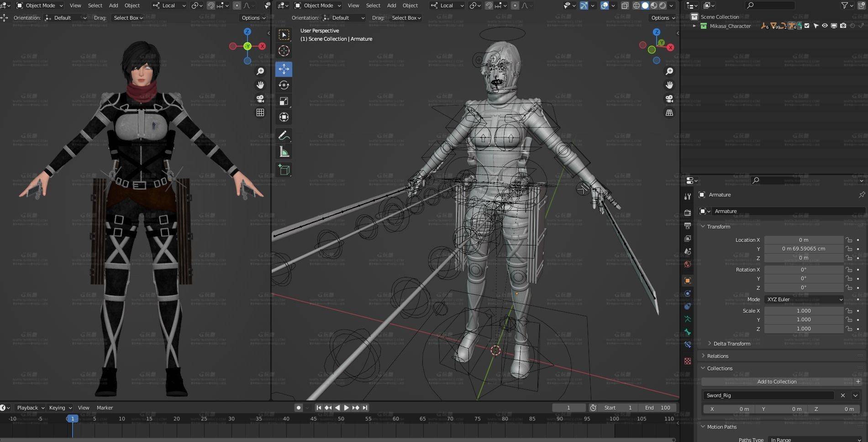Toggle snapping magnet in right viewport header

489,5
